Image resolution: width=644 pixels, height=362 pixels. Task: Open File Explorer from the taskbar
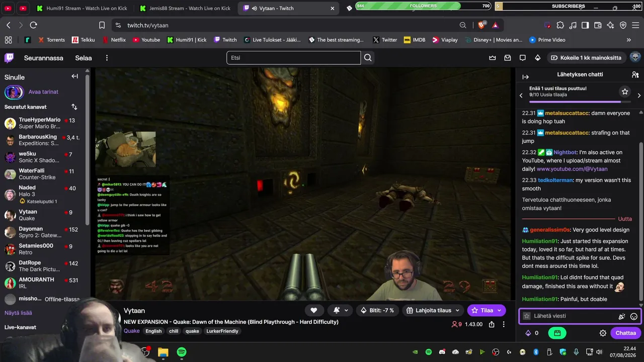pos(163,352)
